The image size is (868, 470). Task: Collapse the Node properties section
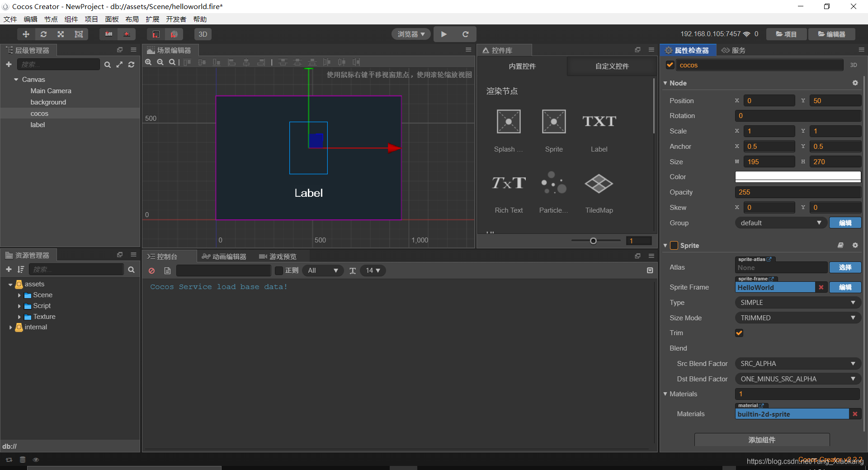point(665,83)
